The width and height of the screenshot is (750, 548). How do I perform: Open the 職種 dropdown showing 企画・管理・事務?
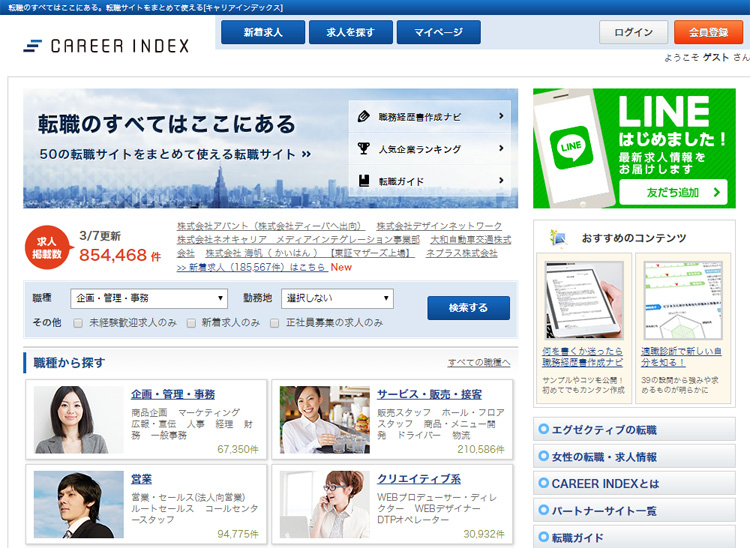149,298
